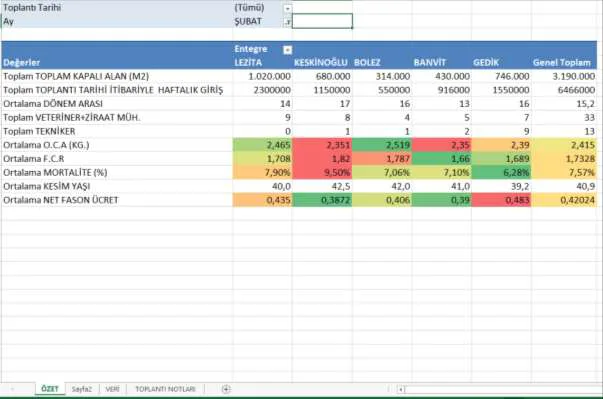Select the BOLEZ column header
603x399 pixels.
(x=382, y=62)
